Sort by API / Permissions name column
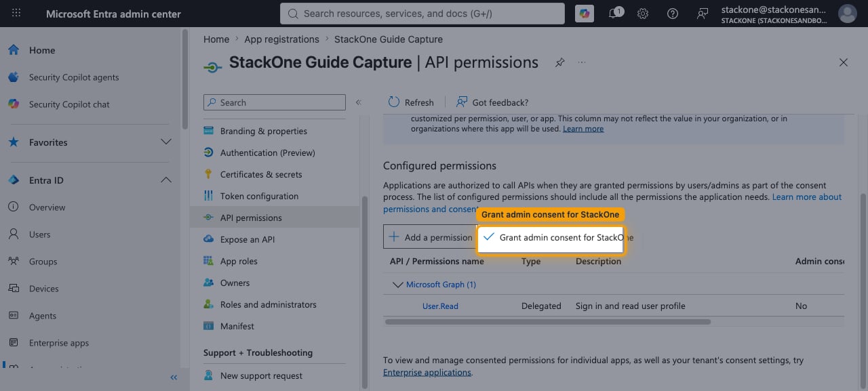Viewport: 868px width, 391px height. tap(437, 262)
